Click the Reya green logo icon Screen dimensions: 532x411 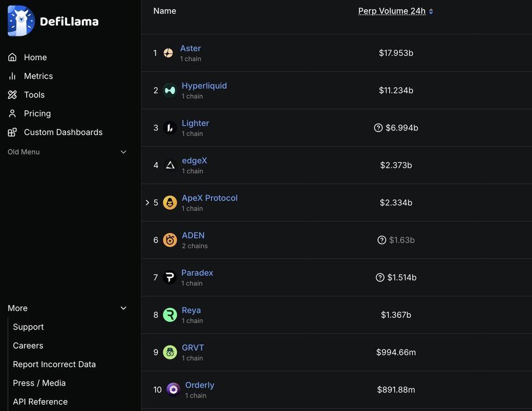[x=170, y=315]
